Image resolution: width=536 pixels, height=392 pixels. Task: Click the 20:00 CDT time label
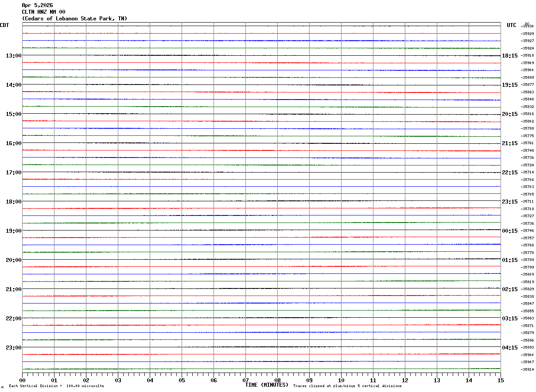[13, 260]
